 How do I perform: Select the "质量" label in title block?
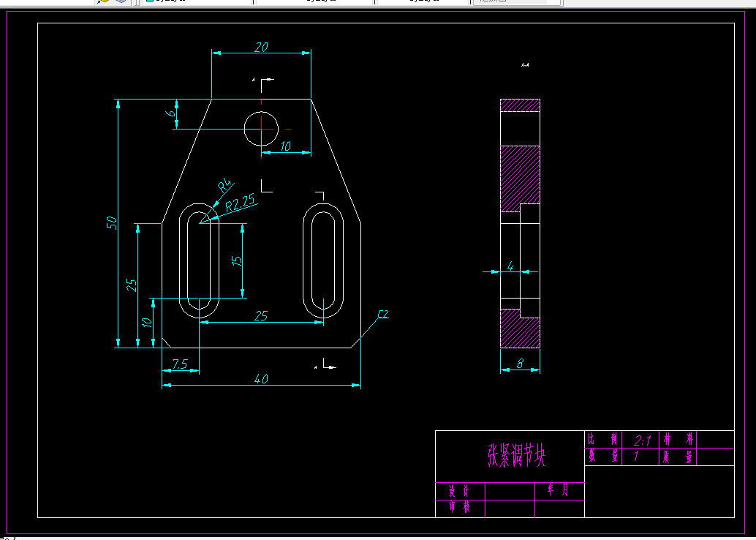click(x=678, y=457)
